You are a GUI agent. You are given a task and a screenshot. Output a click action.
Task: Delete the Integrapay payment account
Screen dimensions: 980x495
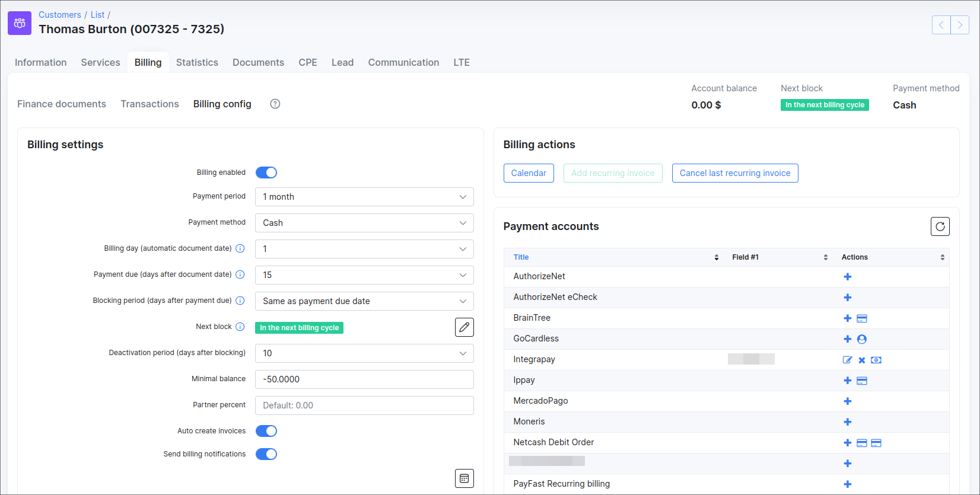pyautogui.click(x=861, y=360)
